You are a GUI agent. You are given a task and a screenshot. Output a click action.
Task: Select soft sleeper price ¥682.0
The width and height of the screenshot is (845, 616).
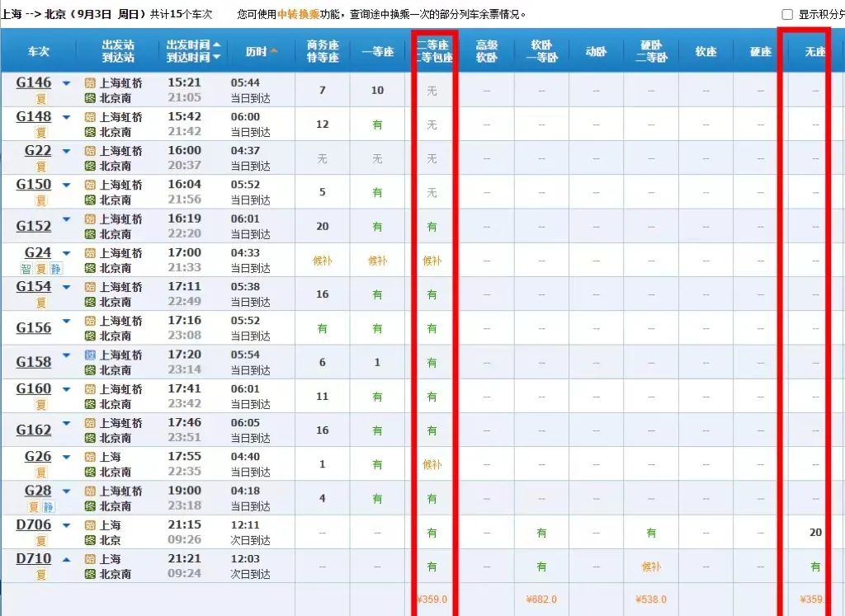tap(541, 600)
